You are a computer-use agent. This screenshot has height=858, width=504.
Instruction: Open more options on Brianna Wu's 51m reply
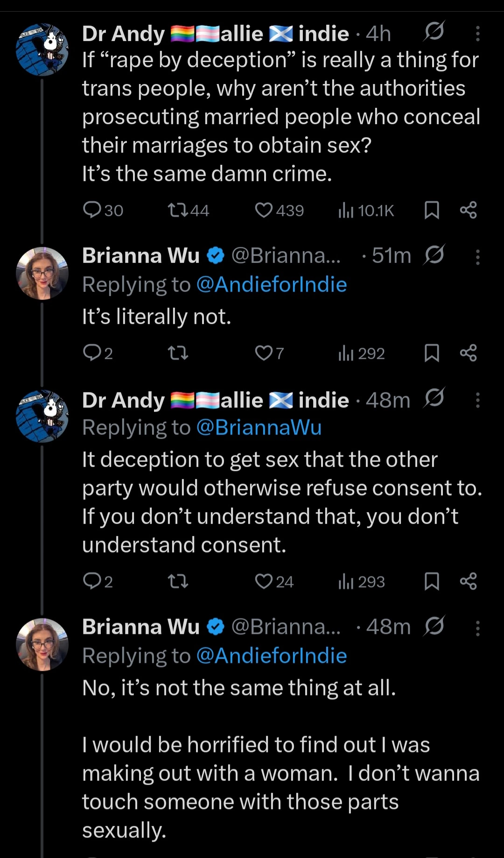click(x=477, y=257)
